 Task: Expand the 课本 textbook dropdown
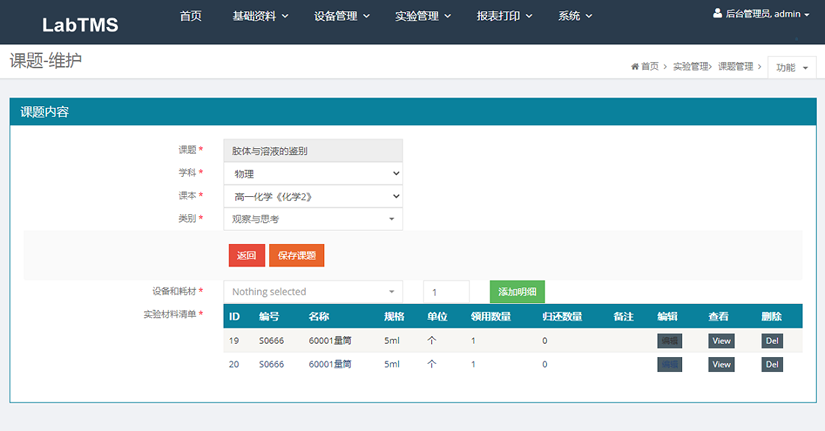tap(312, 196)
